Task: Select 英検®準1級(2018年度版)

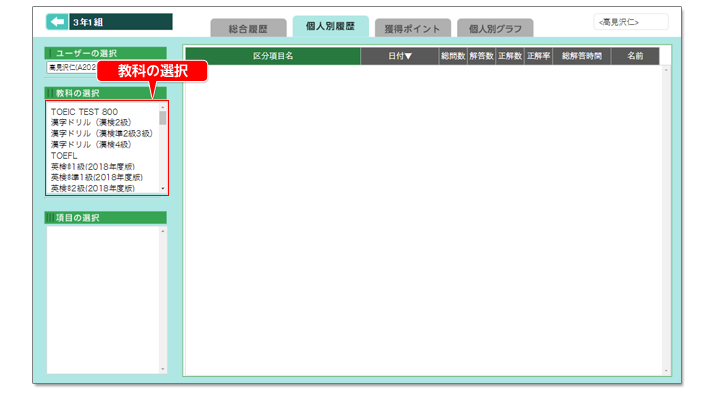Action: (97, 177)
